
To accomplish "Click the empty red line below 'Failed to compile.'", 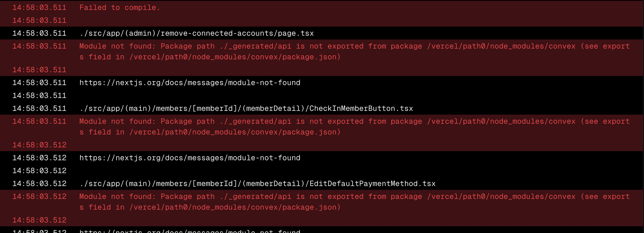I will click(322, 20).
